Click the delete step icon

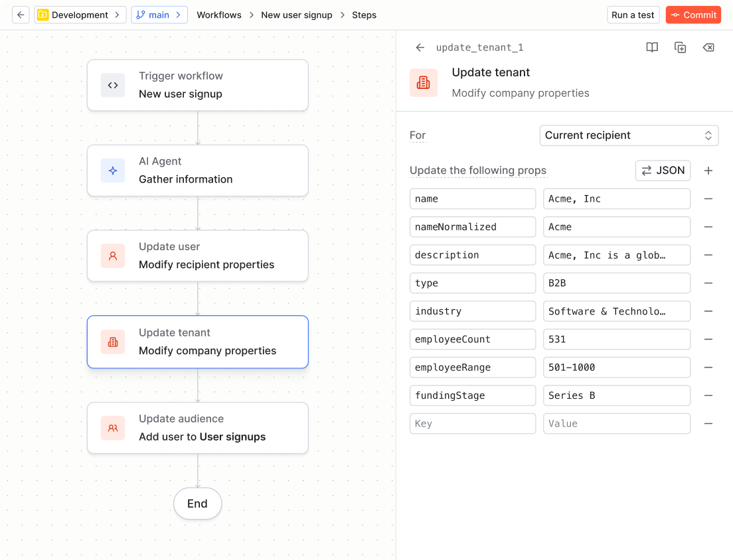[x=708, y=48]
